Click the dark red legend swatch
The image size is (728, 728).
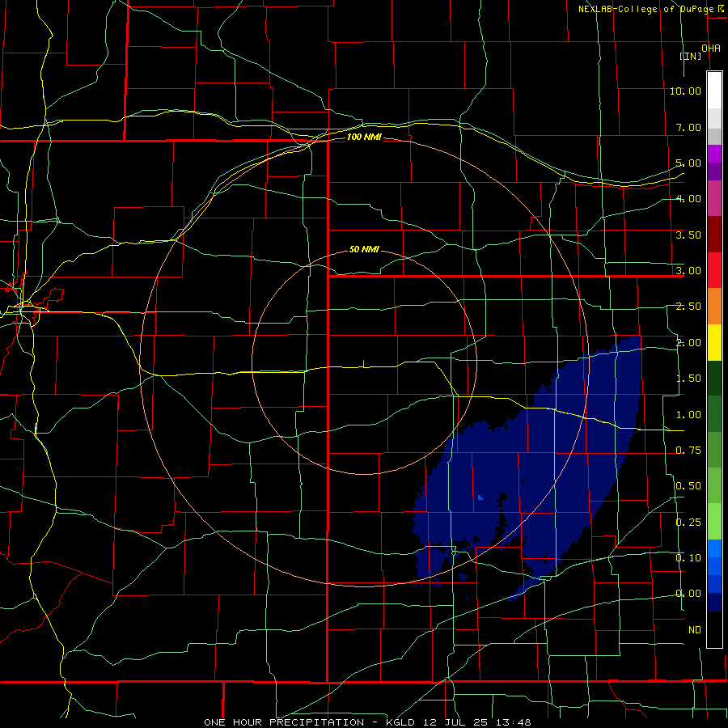pos(714,235)
